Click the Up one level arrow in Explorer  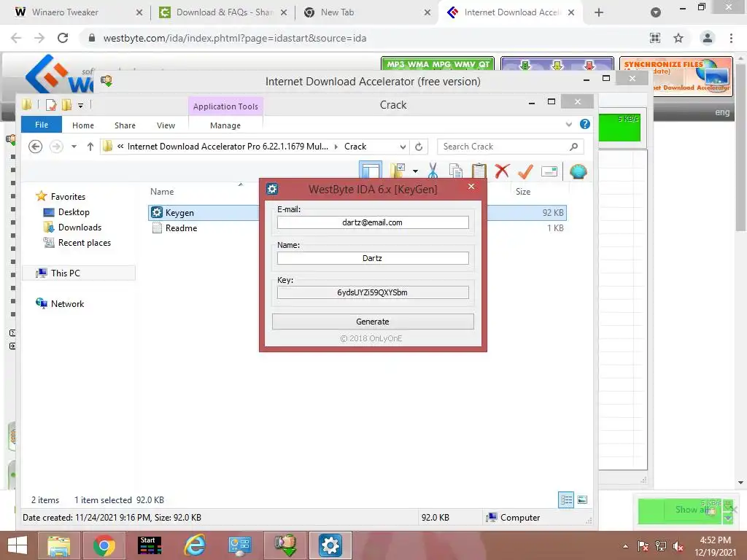[x=90, y=147]
